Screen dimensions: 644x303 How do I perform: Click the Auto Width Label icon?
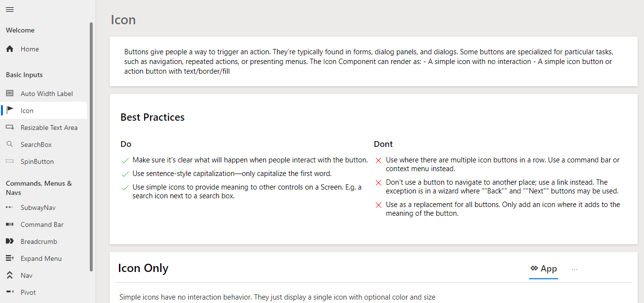pyautogui.click(x=10, y=94)
